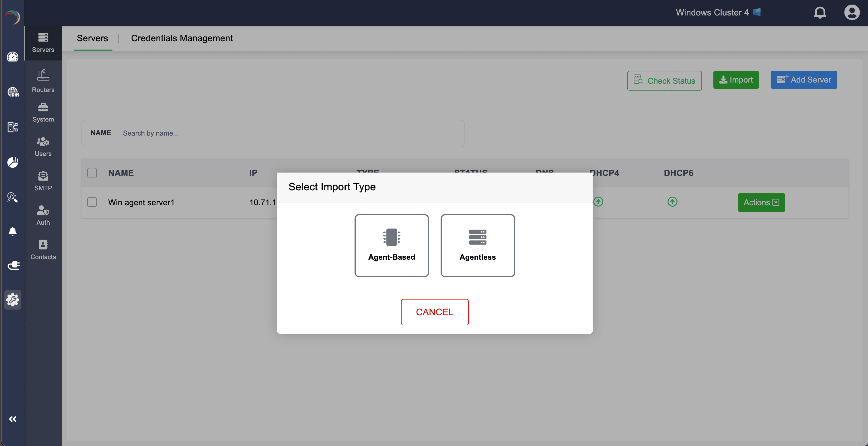Viewport: 868px width, 446px height.
Task: Click the CANCEL button in dialog
Action: 434,312
